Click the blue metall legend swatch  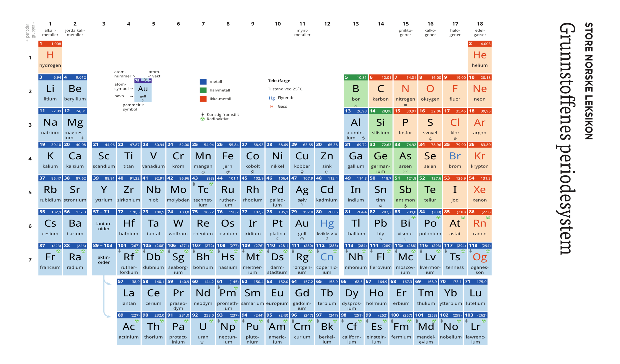[x=203, y=82]
